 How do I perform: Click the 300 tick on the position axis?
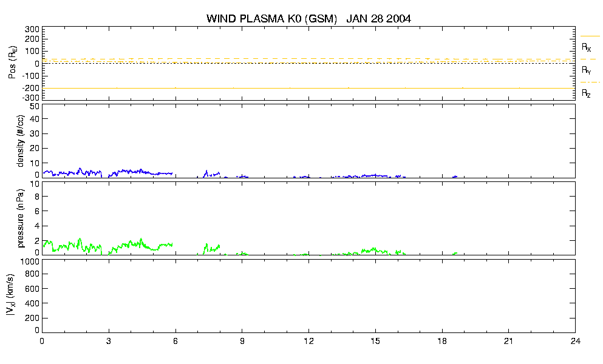coord(32,30)
